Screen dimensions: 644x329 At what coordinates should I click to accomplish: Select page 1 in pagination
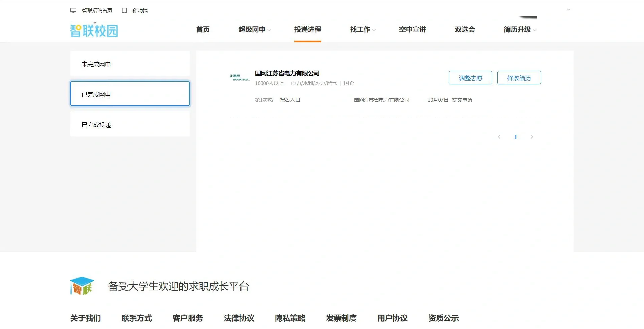(x=516, y=137)
